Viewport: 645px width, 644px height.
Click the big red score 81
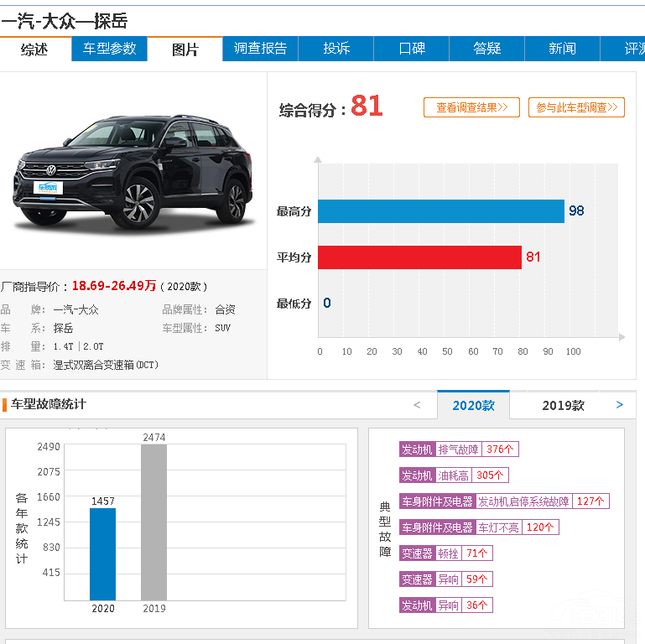tap(367, 106)
